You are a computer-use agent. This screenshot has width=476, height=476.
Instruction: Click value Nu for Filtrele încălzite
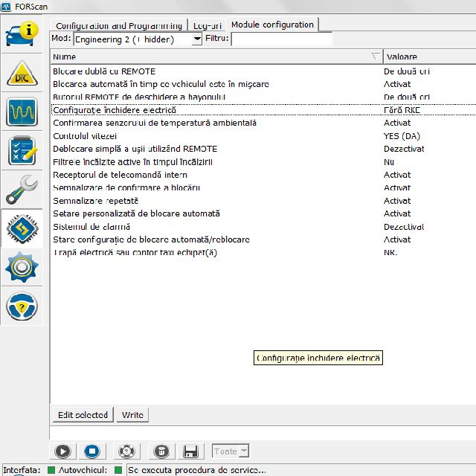(389, 162)
